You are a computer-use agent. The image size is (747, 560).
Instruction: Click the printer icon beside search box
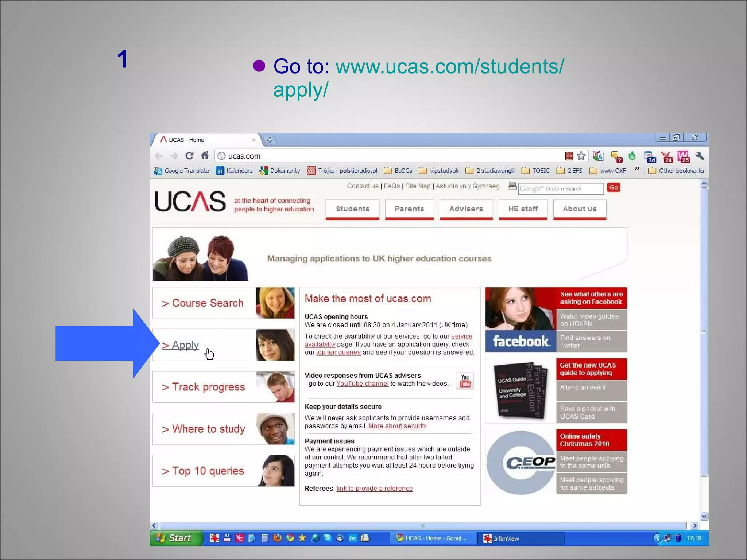512,186
